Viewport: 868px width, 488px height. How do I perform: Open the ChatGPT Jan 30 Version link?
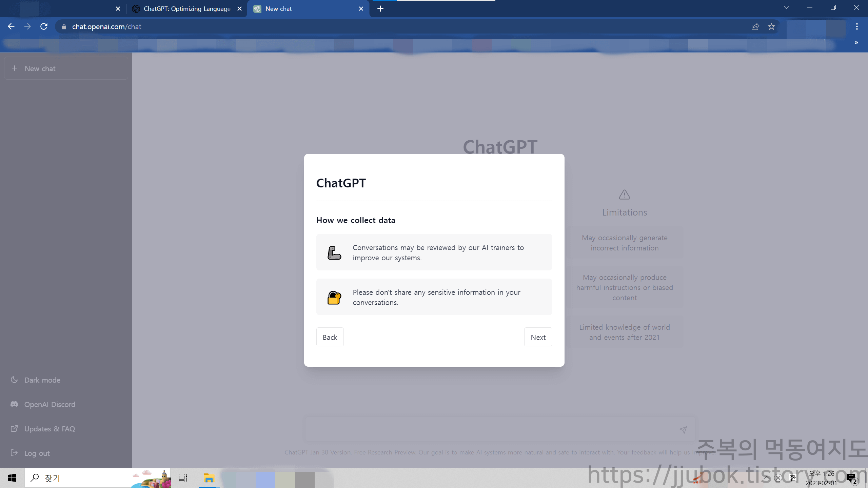317,452
